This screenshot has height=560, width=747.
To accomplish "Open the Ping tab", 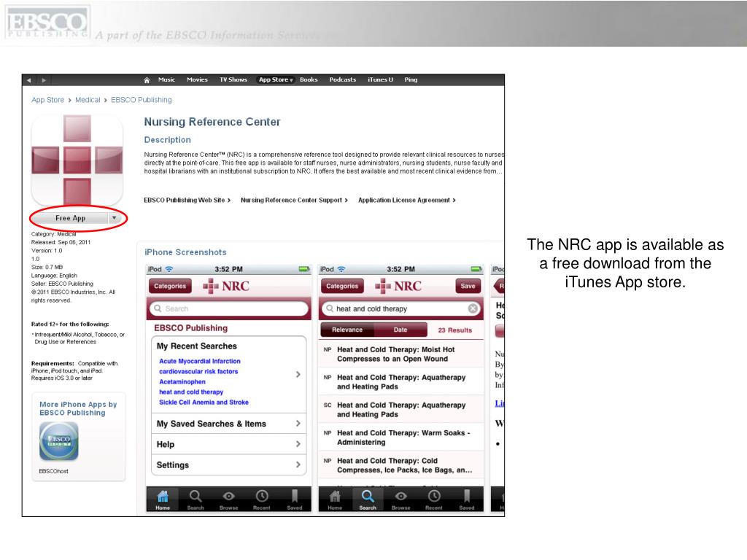I will point(411,80).
